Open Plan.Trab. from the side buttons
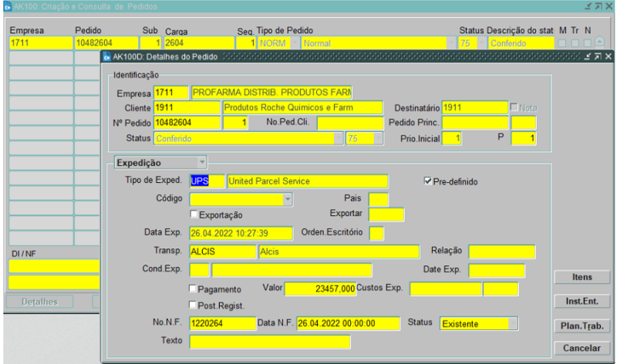The height and width of the screenshot is (364, 617). click(x=580, y=325)
